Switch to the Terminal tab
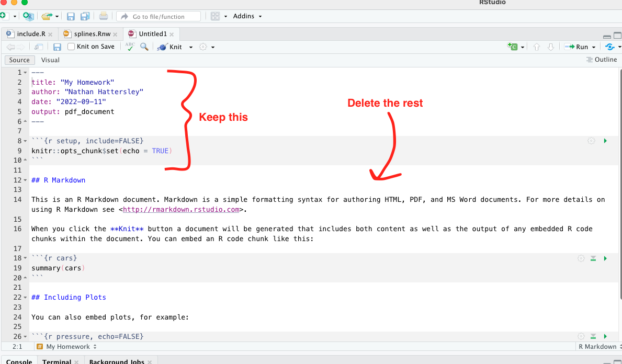The height and width of the screenshot is (364, 622). pyautogui.click(x=56, y=361)
